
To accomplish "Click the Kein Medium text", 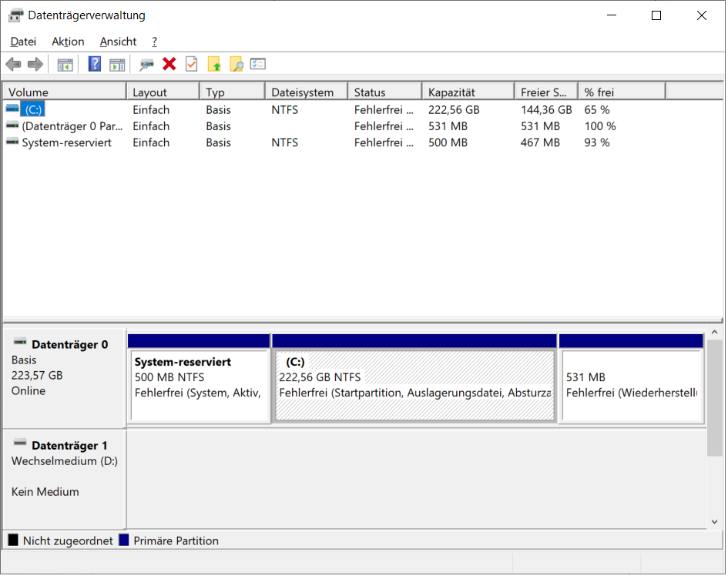I will coord(45,492).
